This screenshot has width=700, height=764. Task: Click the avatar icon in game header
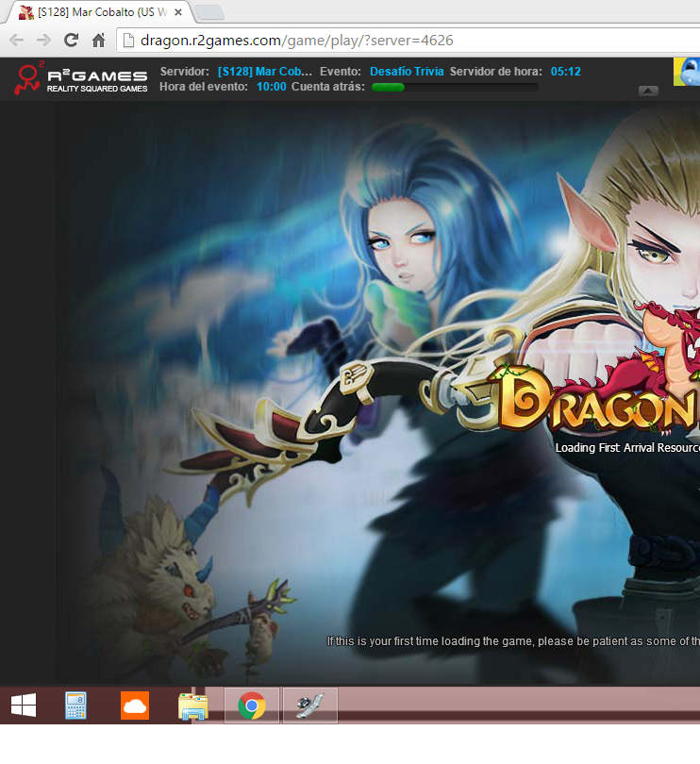pos(687,72)
